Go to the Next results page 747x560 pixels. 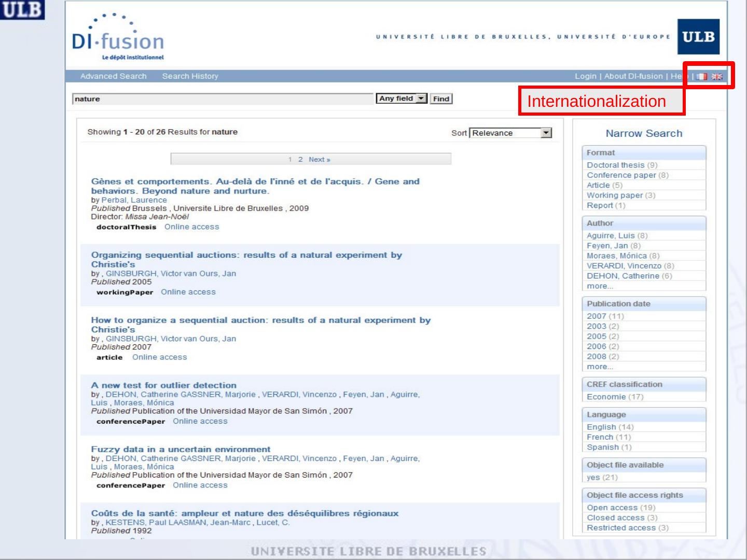tap(320, 160)
